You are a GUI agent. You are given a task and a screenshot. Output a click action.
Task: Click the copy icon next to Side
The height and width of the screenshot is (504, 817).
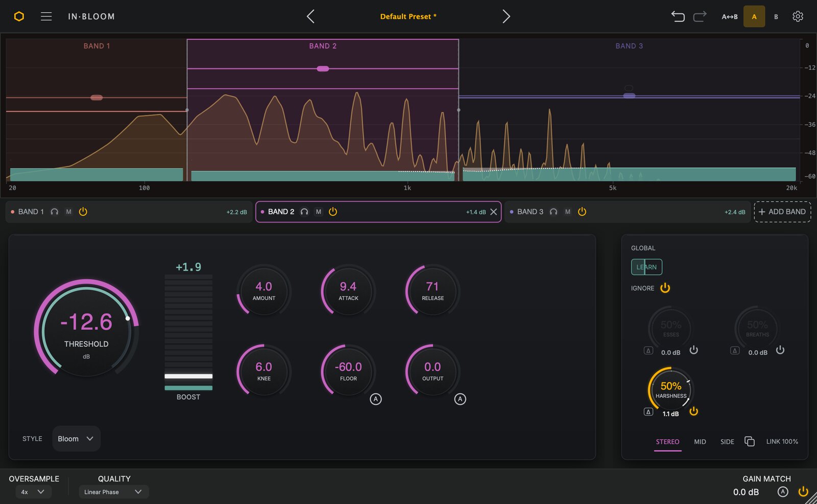tap(750, 441)
